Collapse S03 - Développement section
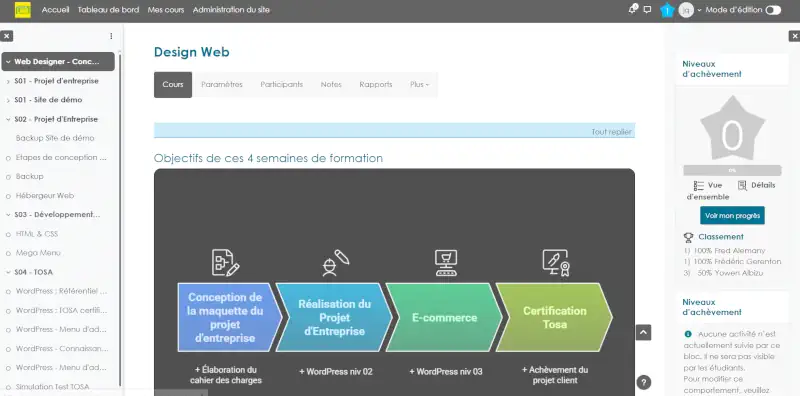The width and height of the screenshot is (800, 396). (x=8, y=215)
